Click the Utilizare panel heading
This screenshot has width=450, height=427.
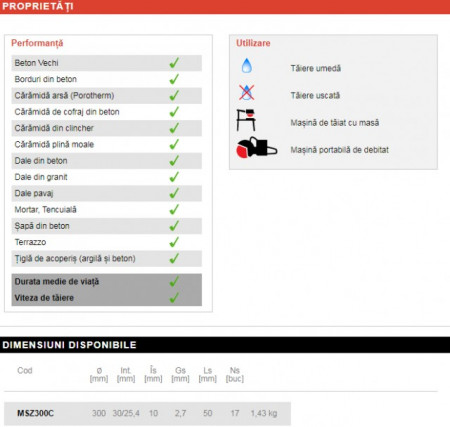(253, 43)
